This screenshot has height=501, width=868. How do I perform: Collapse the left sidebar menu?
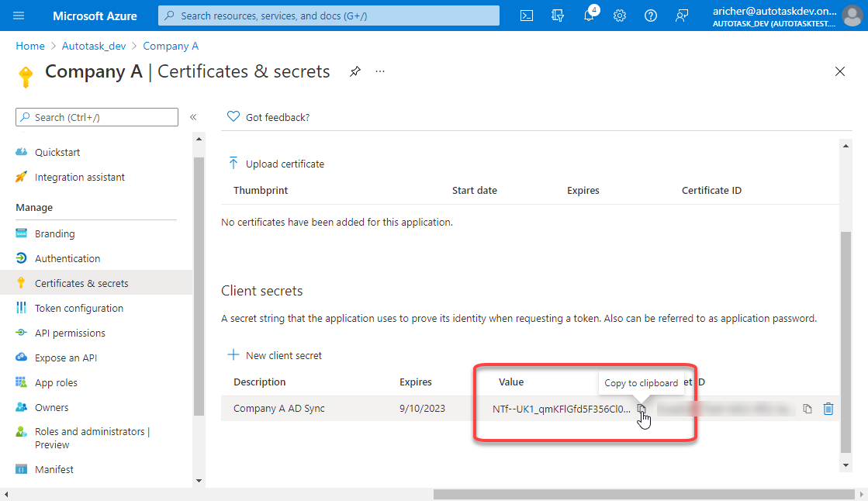click(193, 117)
